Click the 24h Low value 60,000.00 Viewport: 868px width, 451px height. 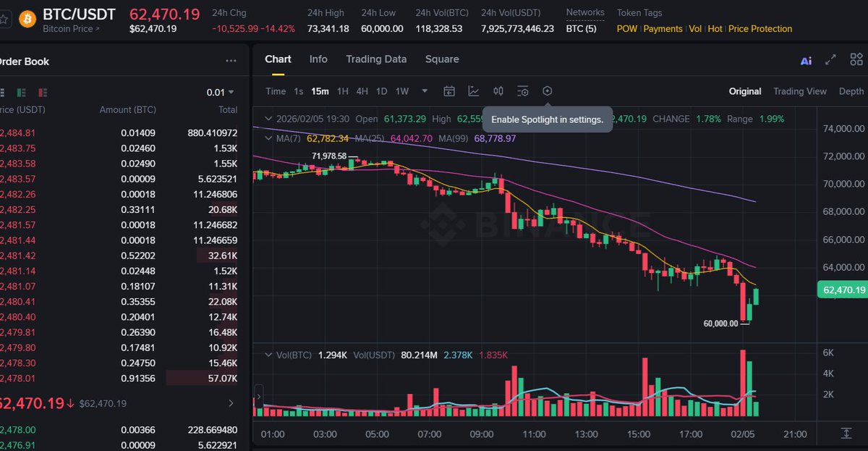pos(382,29)
